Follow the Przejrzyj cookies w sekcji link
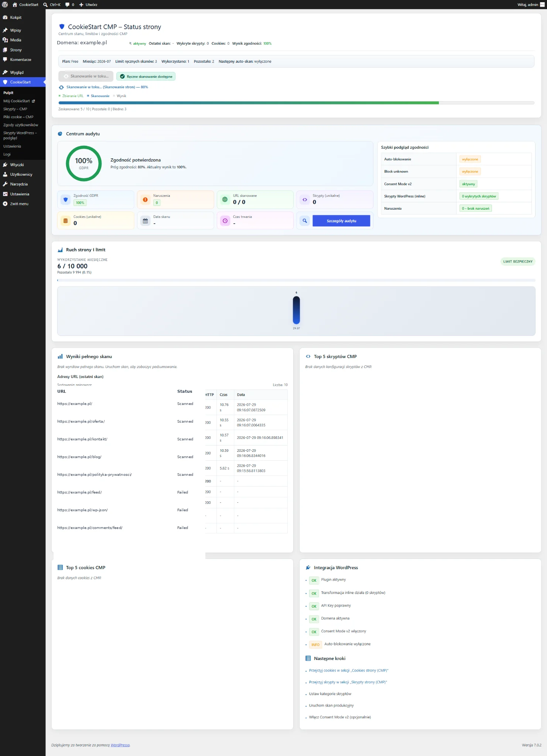 349,671
